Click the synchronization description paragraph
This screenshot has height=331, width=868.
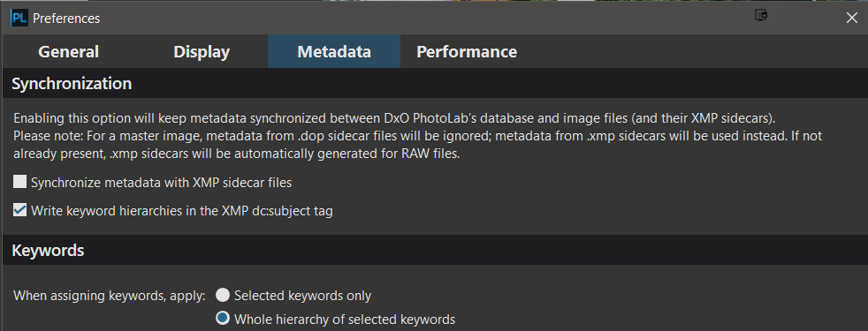pyautogui.click(x=418, y=136)
